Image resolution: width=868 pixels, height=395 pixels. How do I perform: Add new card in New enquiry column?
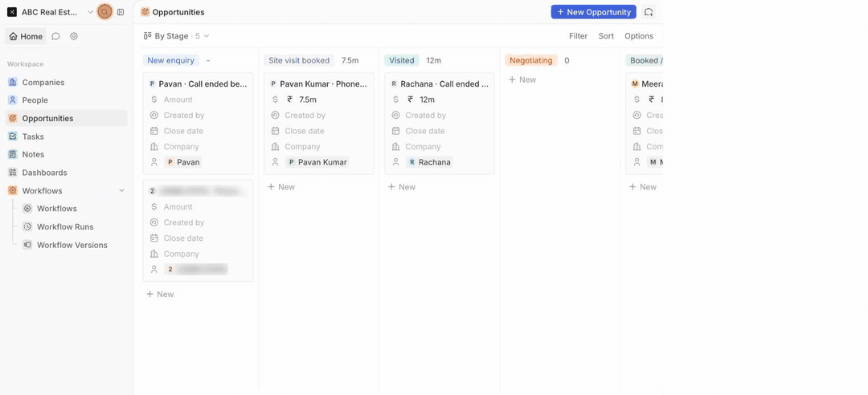[x=160, y=295]
